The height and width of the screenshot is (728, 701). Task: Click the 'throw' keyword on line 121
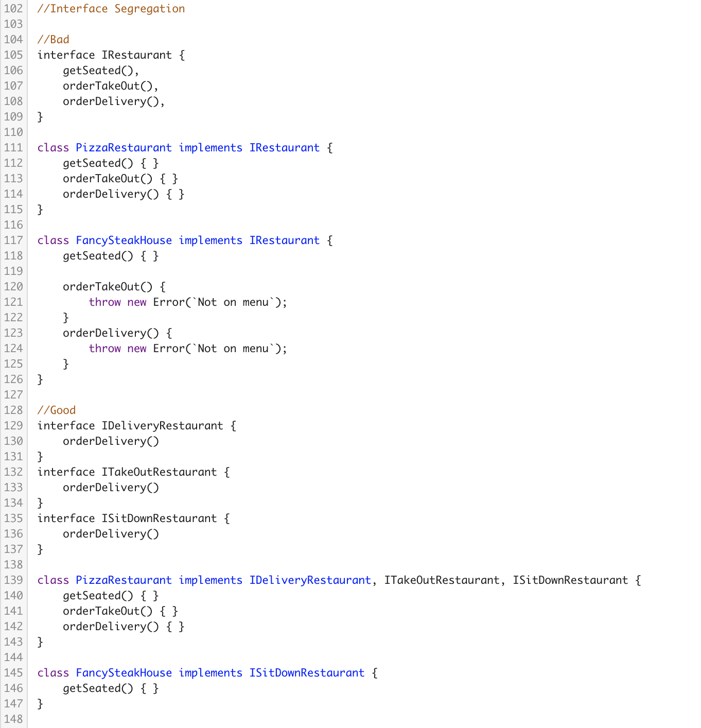coord(105,302)
